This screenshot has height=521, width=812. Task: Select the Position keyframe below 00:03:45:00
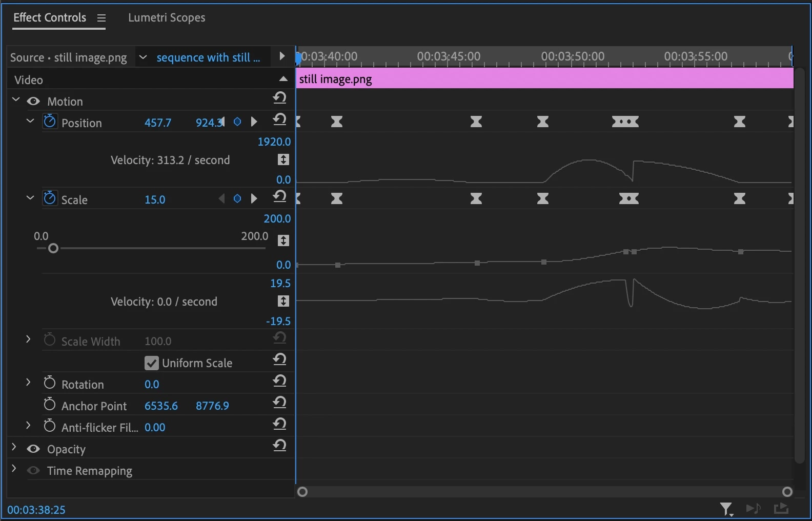pos(476,122)
